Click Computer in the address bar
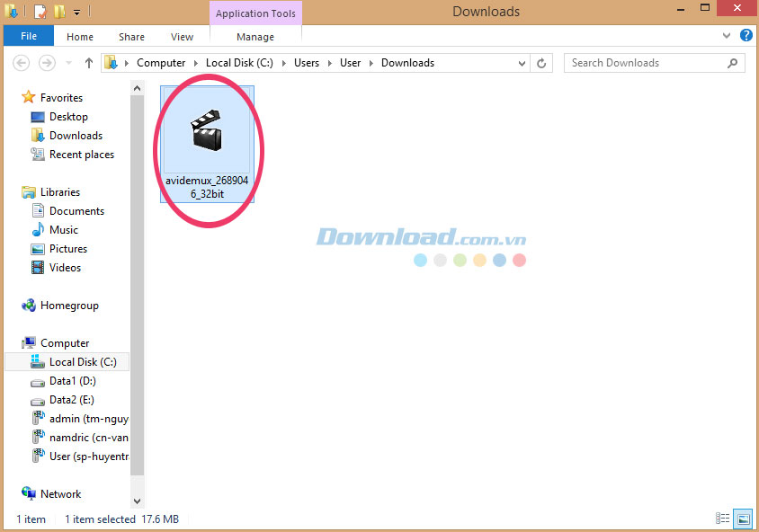Viewport: 759px width, 532px height. tap(161, 63)
